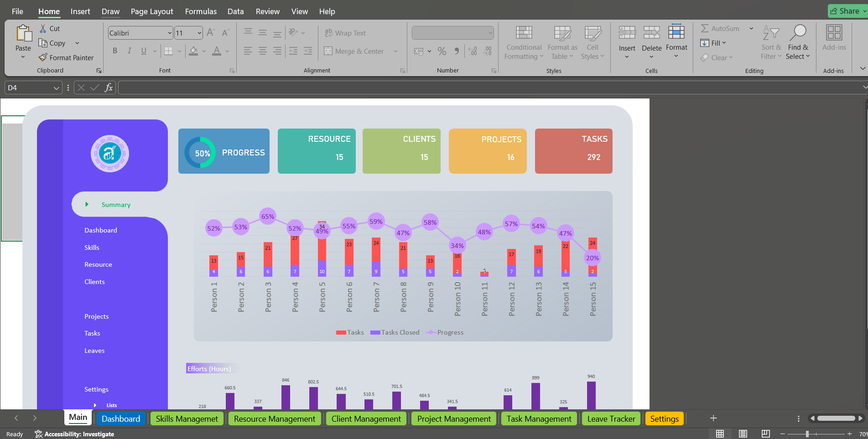Image resolution: width=868 pixels, height=439 pixels.
Task: Select Summary in the dashboard sidebar
Action: tap(116, 204)
